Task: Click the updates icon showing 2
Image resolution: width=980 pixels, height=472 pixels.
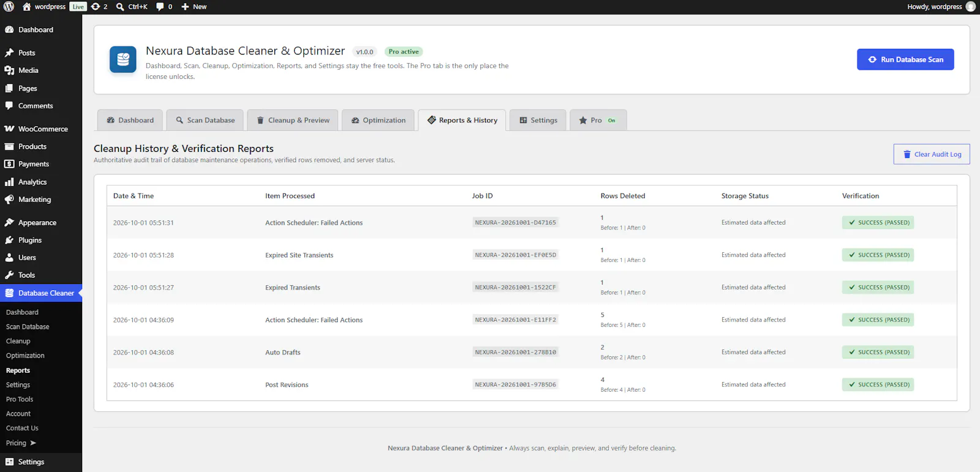Action: [x=96, y=7]
